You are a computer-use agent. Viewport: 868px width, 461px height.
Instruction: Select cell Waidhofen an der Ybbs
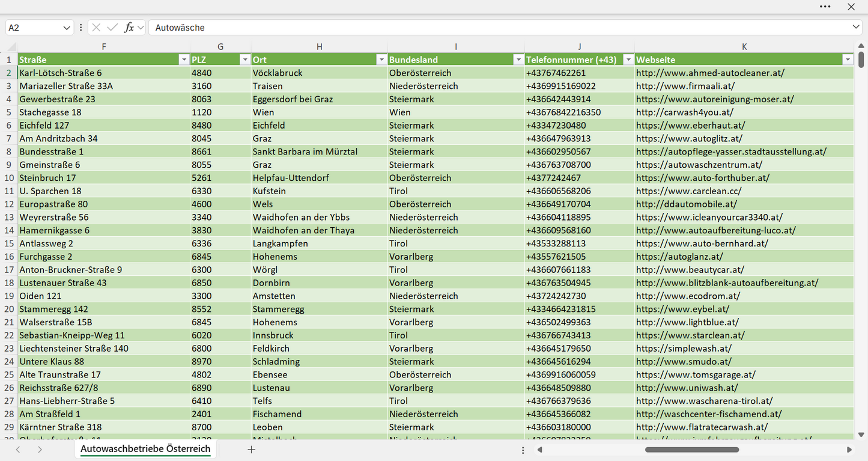pyautogui.click(x=320, y=217)
